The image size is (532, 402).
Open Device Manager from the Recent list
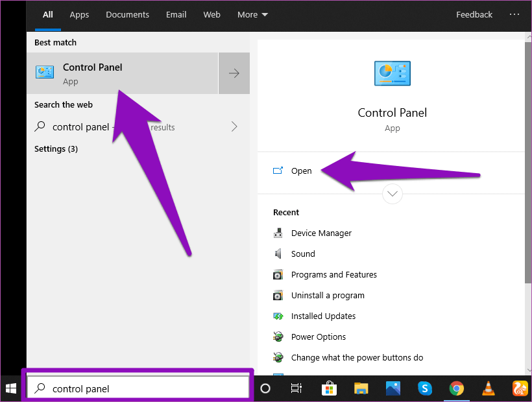coord(321,233)
